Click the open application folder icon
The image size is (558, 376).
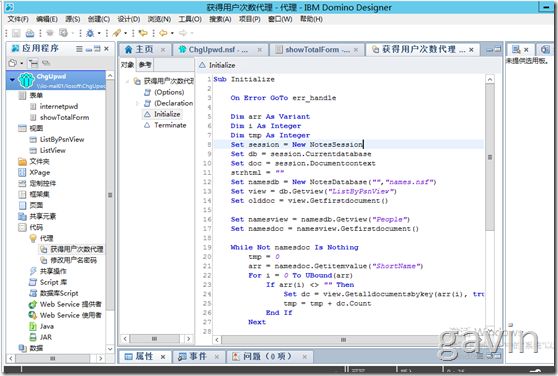coord(12,63)
